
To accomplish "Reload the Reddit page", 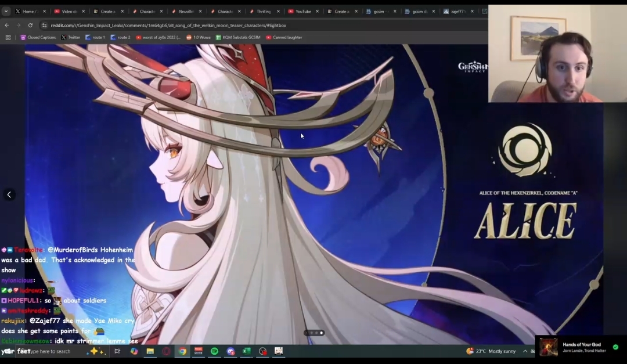I will [x=30, y=25].
